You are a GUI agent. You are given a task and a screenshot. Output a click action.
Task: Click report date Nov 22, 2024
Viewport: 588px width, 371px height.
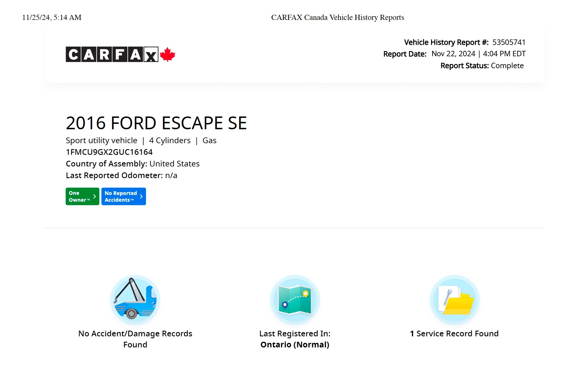pyautogui.click(x=454, y=54)
